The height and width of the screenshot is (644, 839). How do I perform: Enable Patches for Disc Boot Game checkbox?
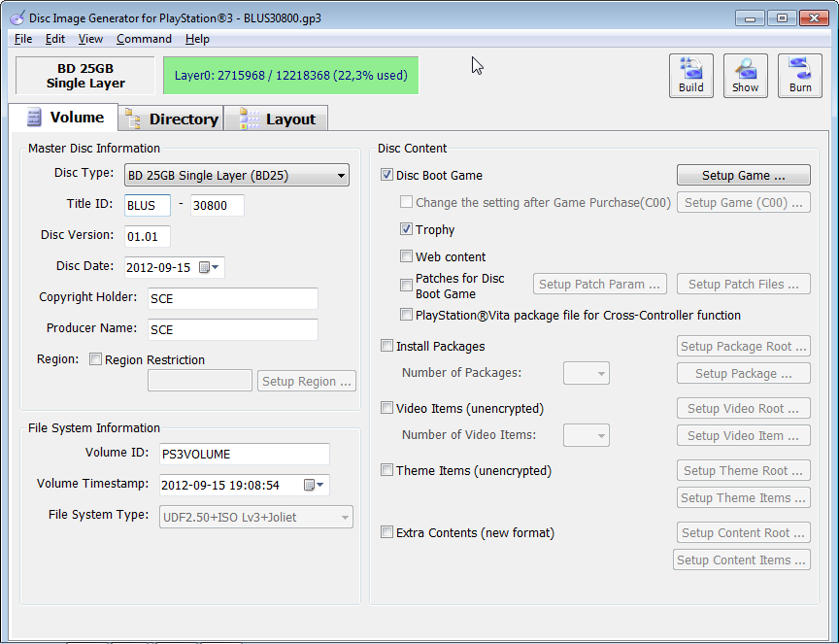click(x=406, y=285)
